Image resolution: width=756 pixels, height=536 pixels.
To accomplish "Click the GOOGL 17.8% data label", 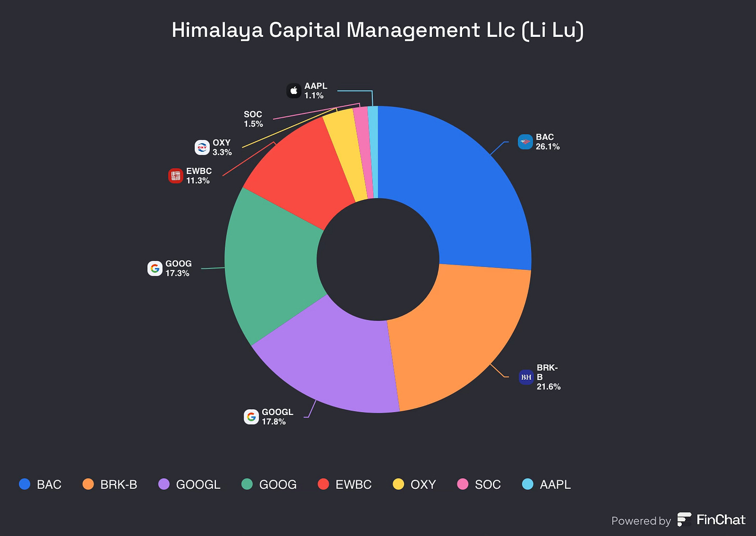I will [277, 417].
